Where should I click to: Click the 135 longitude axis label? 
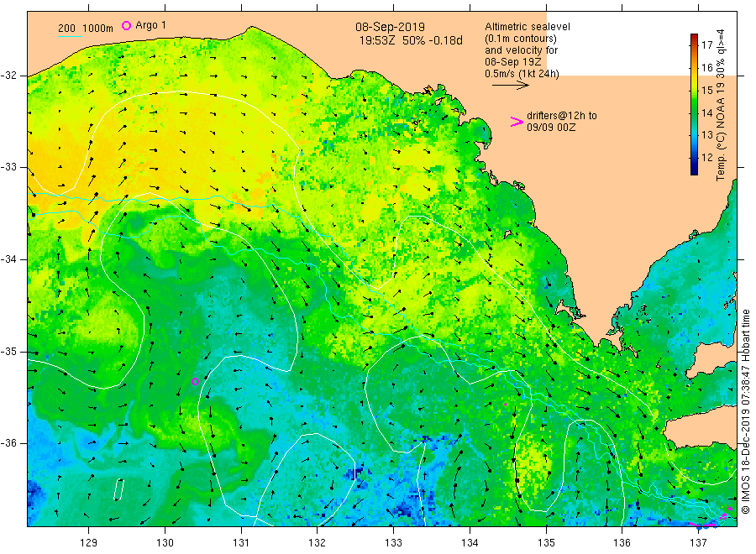click(x=546, y=543)
